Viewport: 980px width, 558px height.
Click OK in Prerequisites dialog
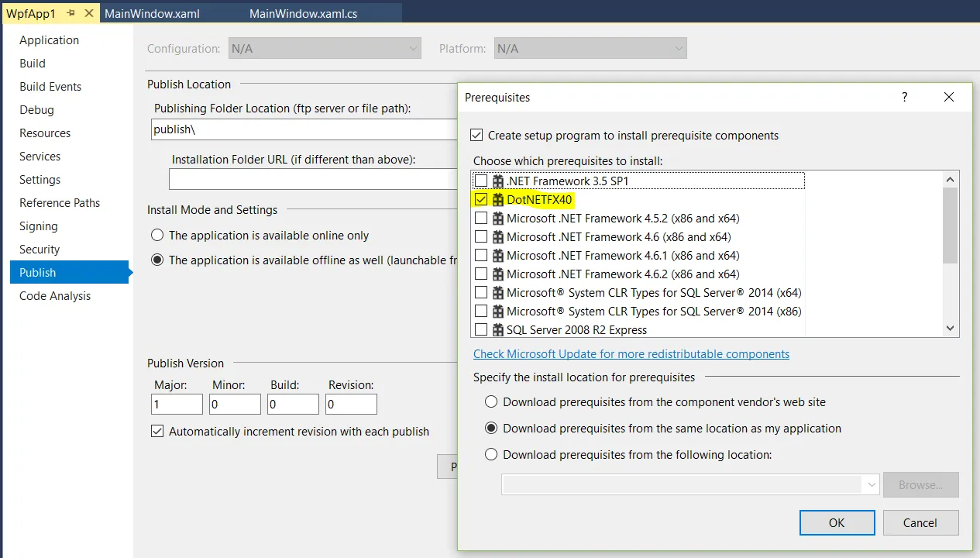point(837,522)
